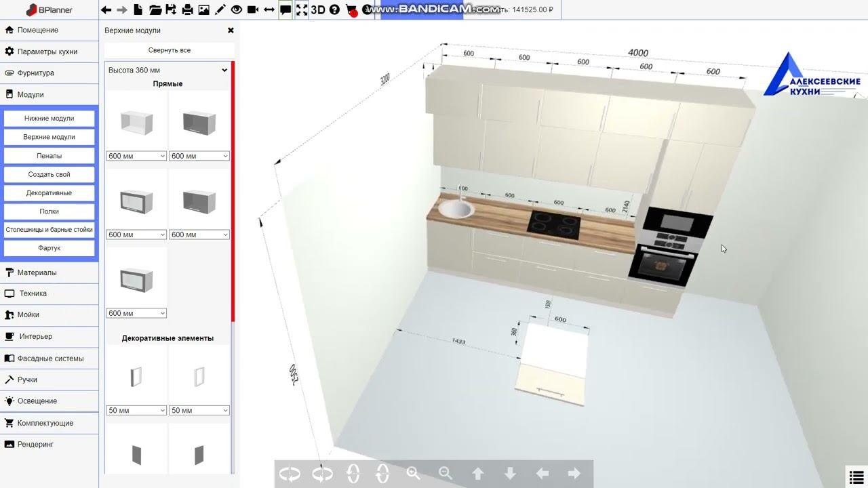Select the pencil edit tool
The width and height of the screenshot is (868, 488).
tap(220, 9)
